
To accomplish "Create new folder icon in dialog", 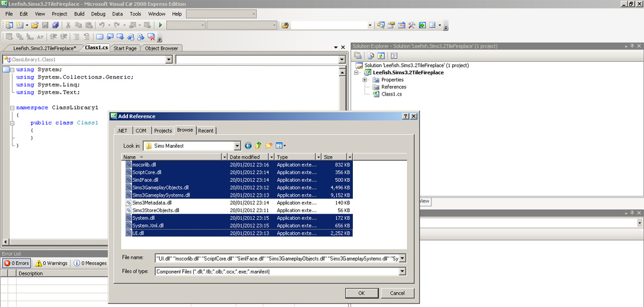I will [x=269, y=146].
